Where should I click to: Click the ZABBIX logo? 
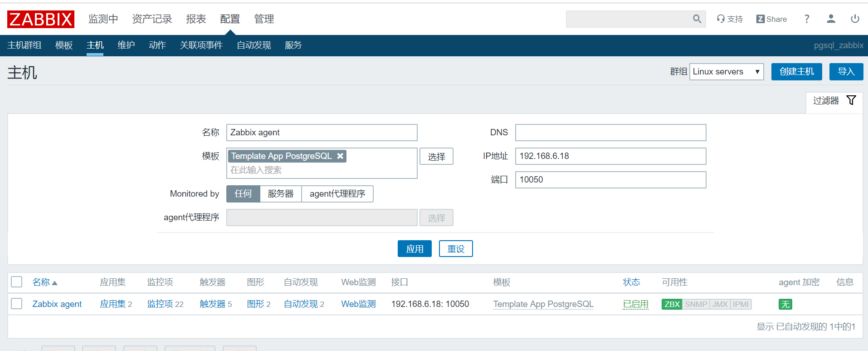tap(41, 19)
